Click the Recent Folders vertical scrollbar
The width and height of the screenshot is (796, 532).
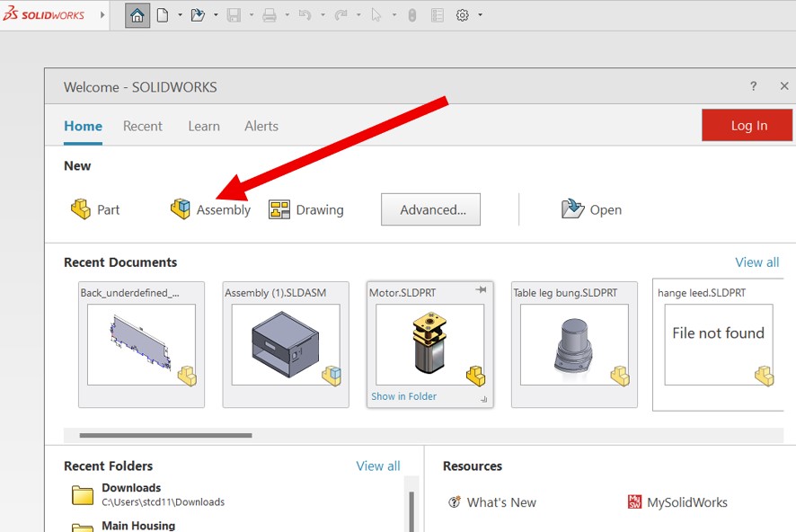point(411,511)
